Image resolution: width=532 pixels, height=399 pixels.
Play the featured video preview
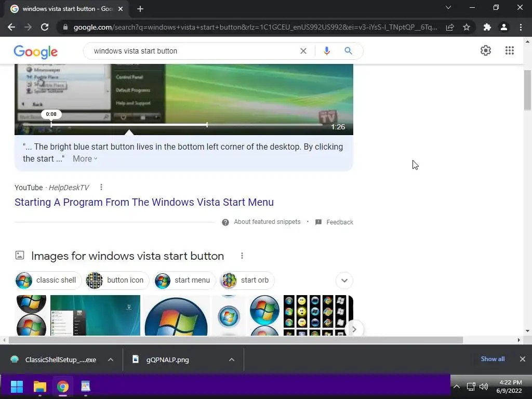184,99
